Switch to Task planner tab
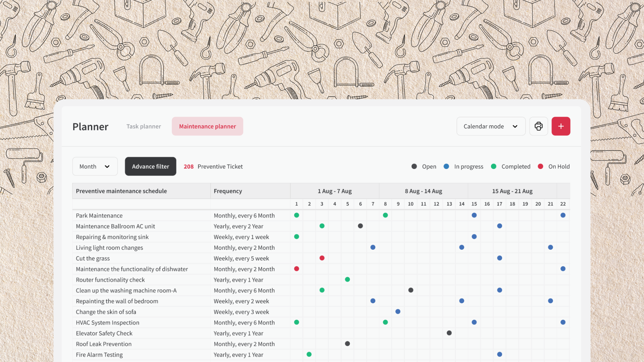The height and width of the screenshot is (362, 644). (144, 126)
